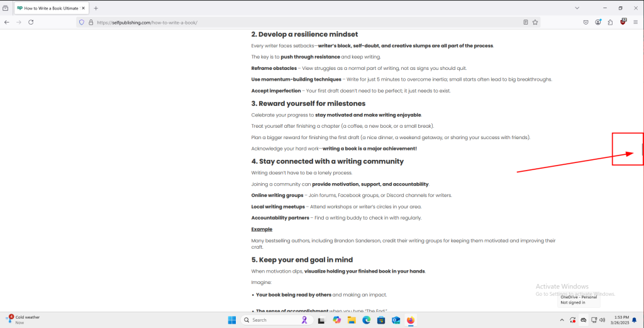Click the bold text Online writing groups
The height and width of the screenshot is (328, 644).
(277, 195)
